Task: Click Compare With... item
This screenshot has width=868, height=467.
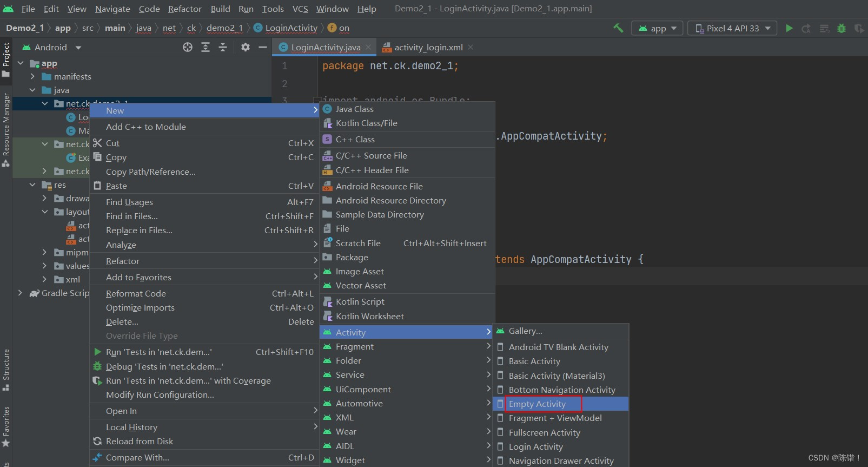Action: (x=204, y=457)
